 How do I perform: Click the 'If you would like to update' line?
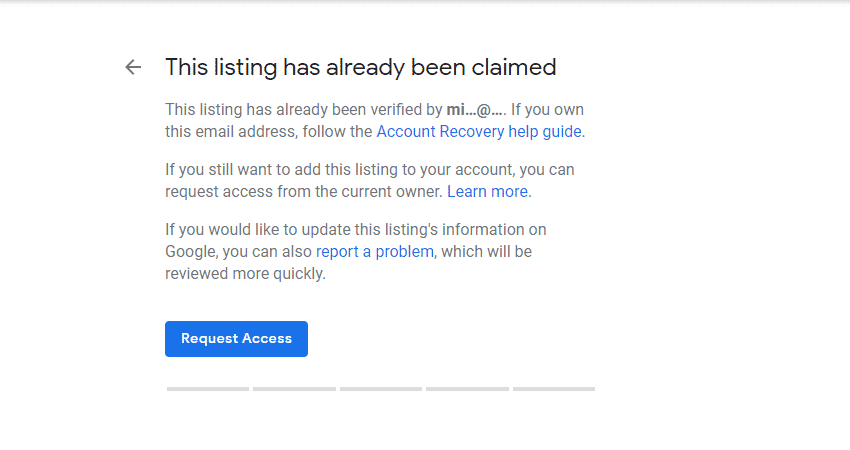pyautogui.click(x=355, y=229)
